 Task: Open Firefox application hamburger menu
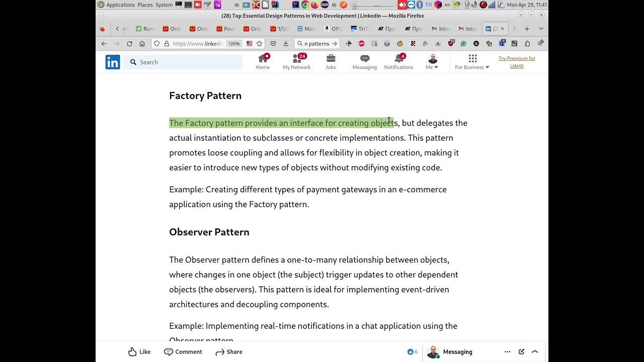540,44
